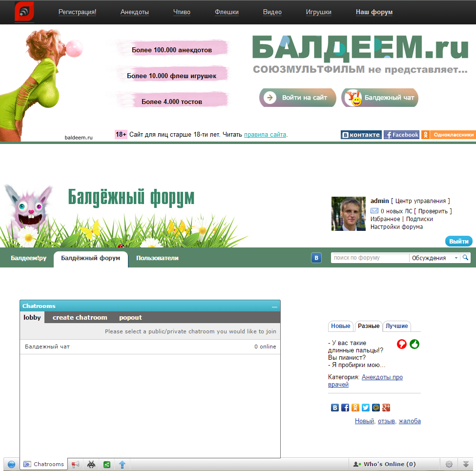476x471 pixels.
Task: Click the ВКонтакте social button
Action: click(361, 135)
